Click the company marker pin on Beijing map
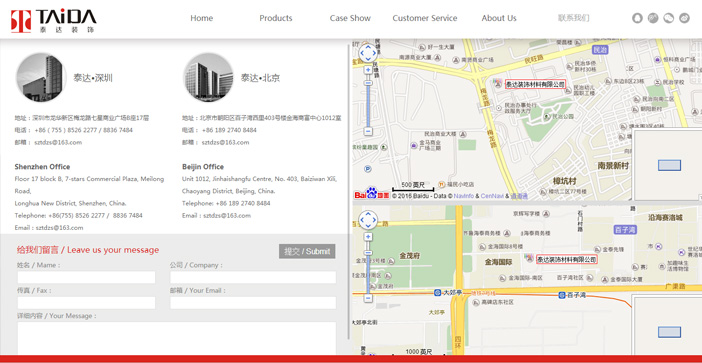The height and width of the screenshot is (363, 702). pos(529,259)
